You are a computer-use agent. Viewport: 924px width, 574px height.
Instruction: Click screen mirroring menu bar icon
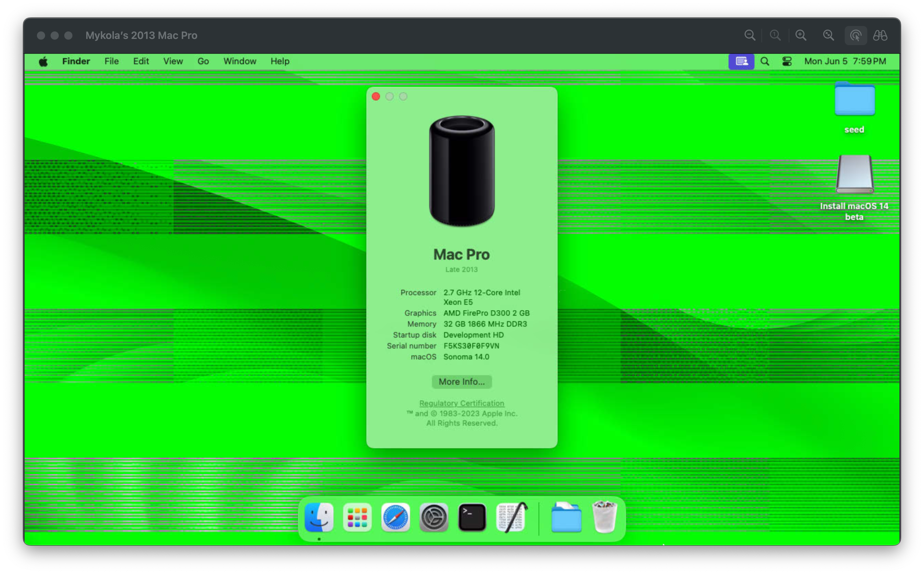pyautogui.click(x=741, y=61)
